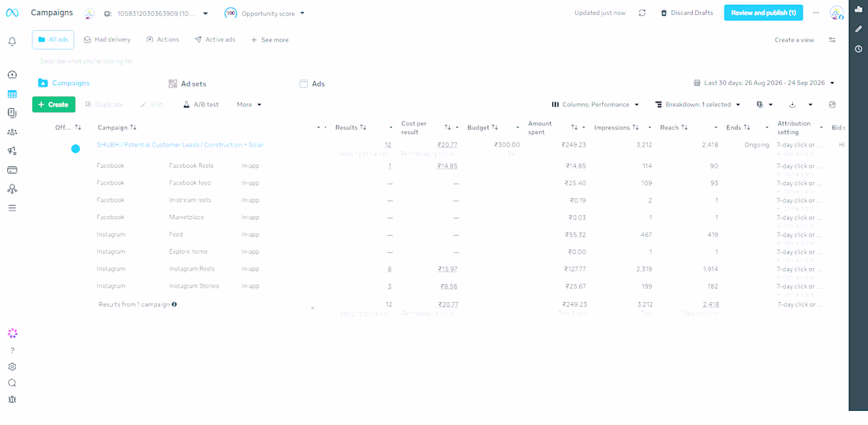Click the reports database icon in toolbar
Screen dimensions: 868x425
760,105
